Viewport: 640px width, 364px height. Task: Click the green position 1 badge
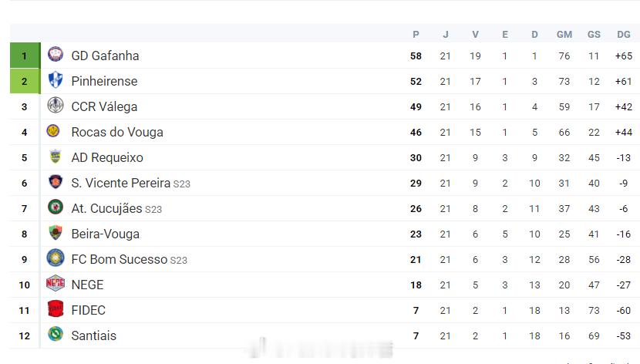tap(24, 56)
